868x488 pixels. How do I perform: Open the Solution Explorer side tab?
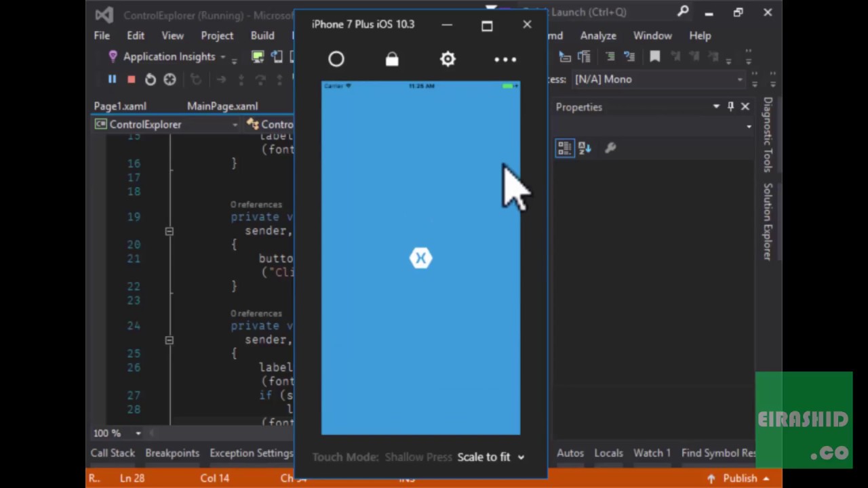768,222
